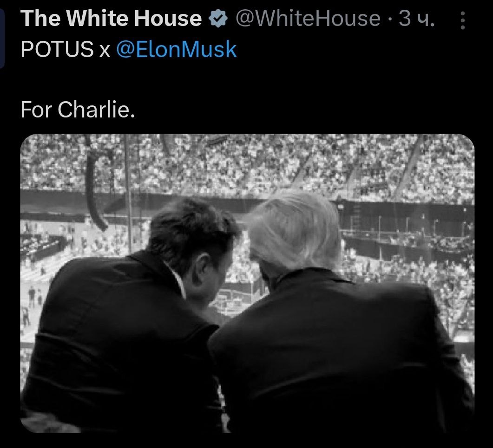Tap the partially visible avatar at screen edge
This screenshot has width=493, height=448.
click(x=2, y=39)
